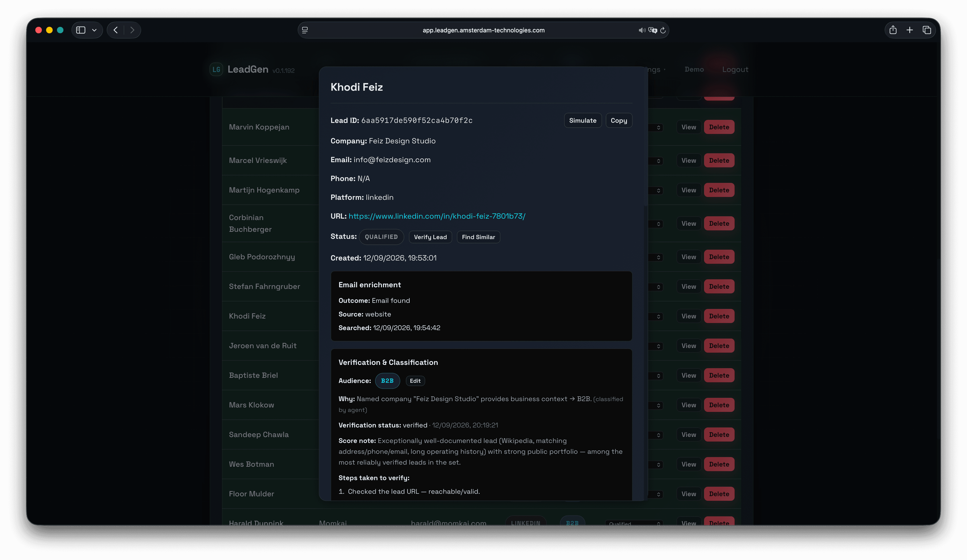Screen dimensions: 967x560
Task: Open the sidebar options chevron
Action: click(94, 30)
